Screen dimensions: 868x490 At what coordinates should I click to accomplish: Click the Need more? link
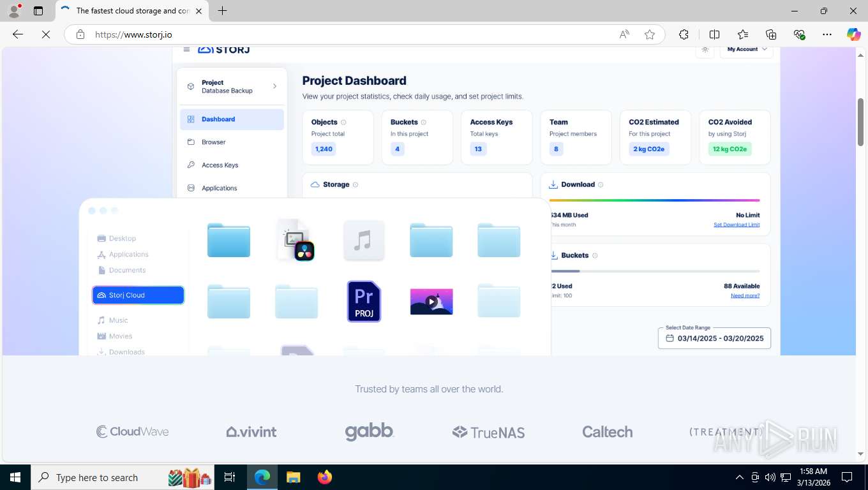(745, 295)
